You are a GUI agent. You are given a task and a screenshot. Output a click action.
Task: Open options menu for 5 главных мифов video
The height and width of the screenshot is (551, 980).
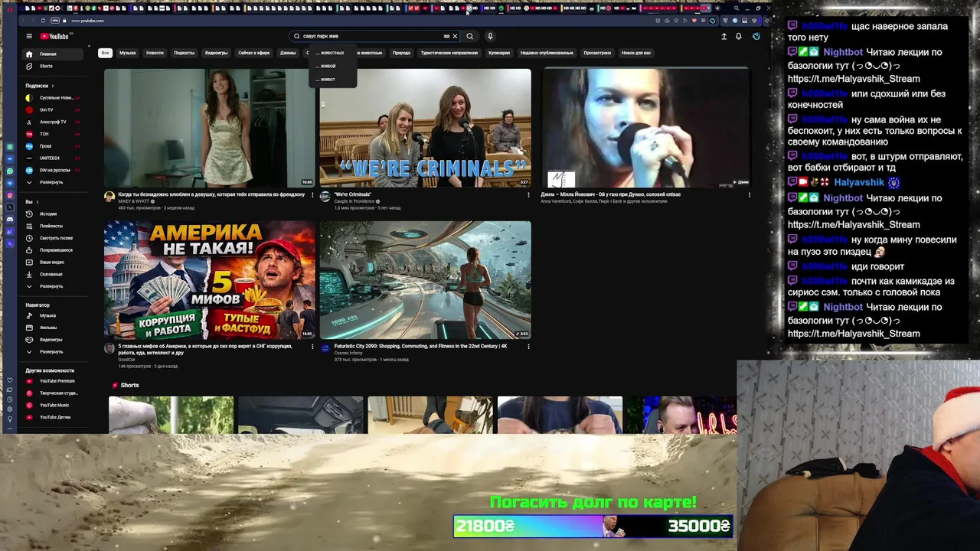tap(312, 347)
